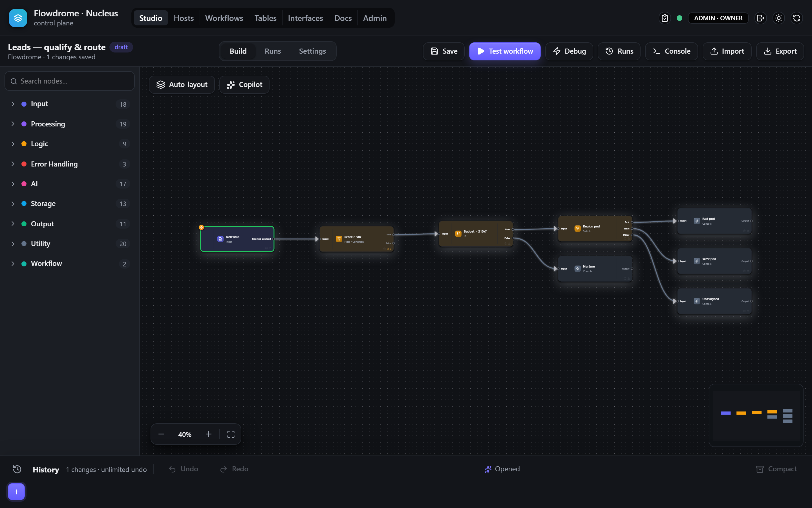Click the Compact button
This screenshot has height=508, width=812.
(776, 469)
